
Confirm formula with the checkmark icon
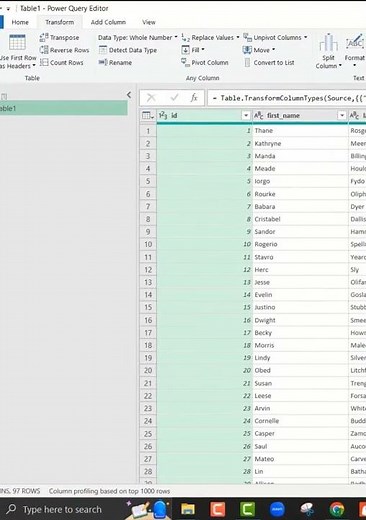174,98
